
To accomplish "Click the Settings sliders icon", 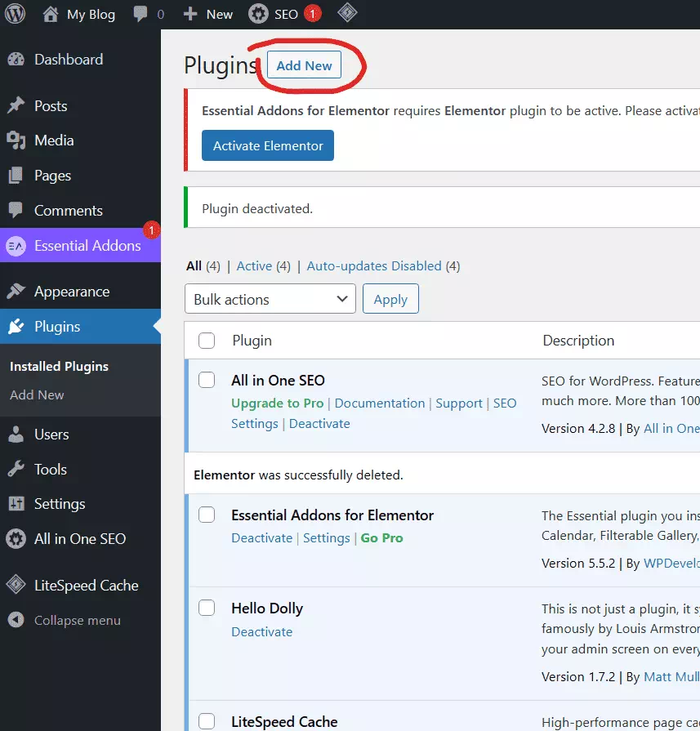I will (x=16, y=503).
